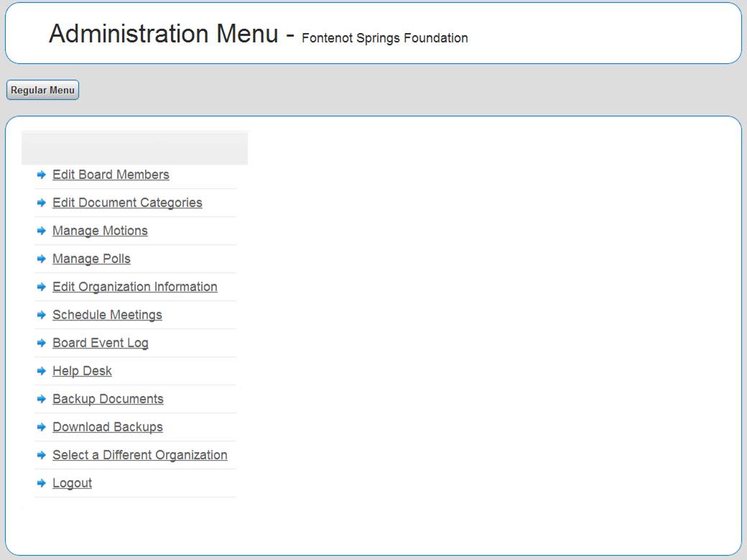Image resolution: width=747 pixels, height=560 pixels.
Task: Click the blue arrow beside Backup Documents
Action: click(42, 399)
